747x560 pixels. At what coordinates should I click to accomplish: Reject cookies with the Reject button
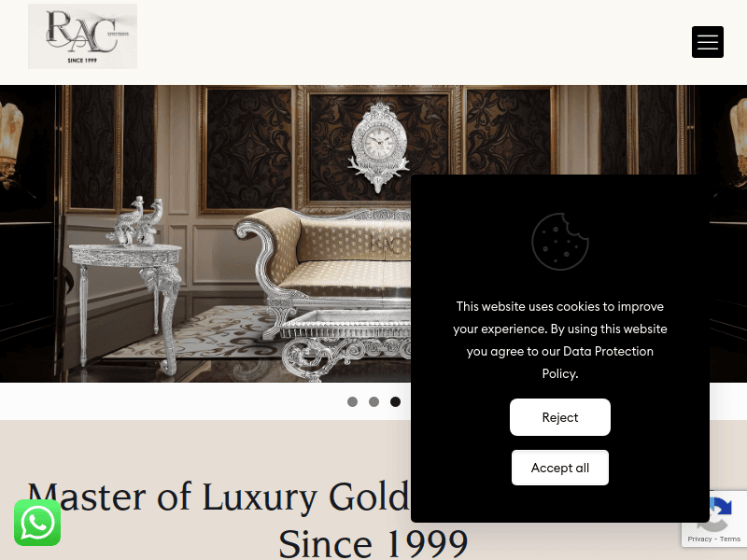coord(560,417)
